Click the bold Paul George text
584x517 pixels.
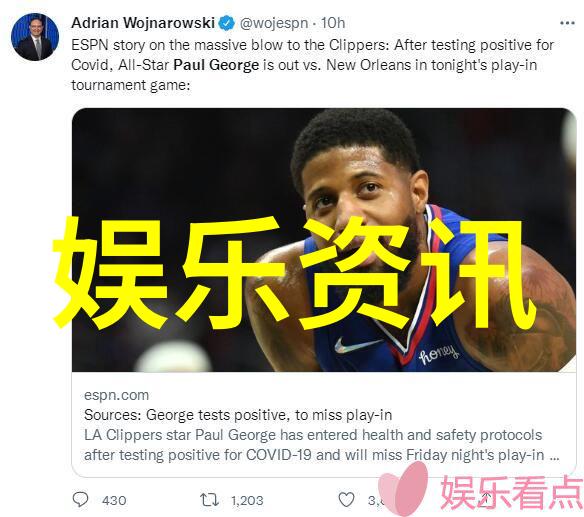point(216,65)
